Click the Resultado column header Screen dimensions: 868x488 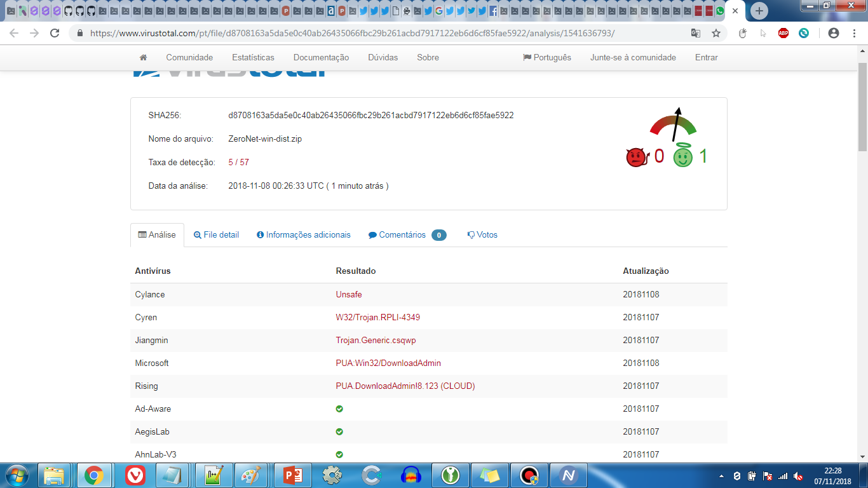point(356,271)
